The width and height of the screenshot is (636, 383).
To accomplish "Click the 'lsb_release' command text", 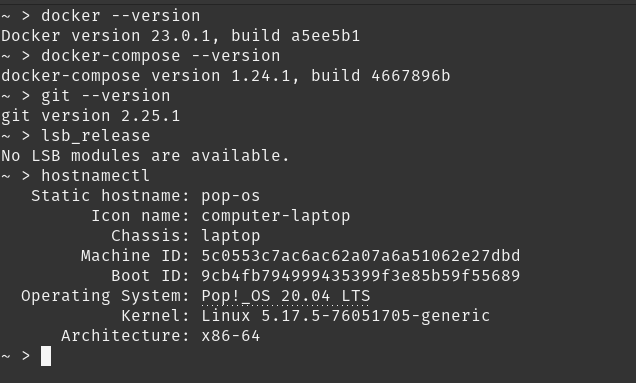I will click(96, 136).
